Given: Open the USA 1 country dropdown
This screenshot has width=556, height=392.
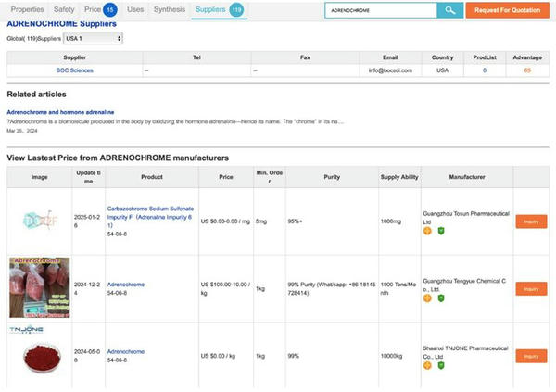Looking at the screenshot, I should click(x=93, y=38).
